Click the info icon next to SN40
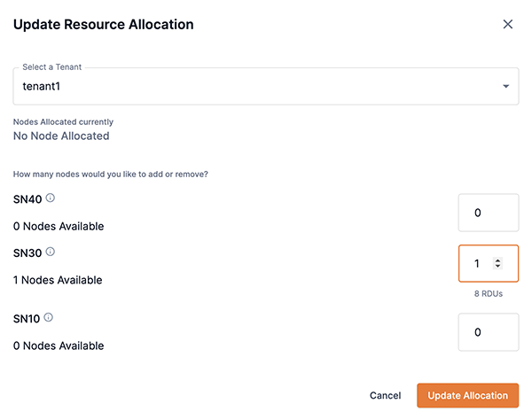Image resolution: width=532 pixels, height=419 pixels. tap(50, 198)
